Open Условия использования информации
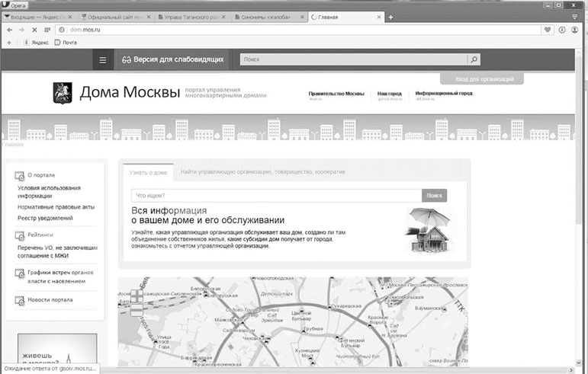 pyautogui.click(x=49, y=192)
